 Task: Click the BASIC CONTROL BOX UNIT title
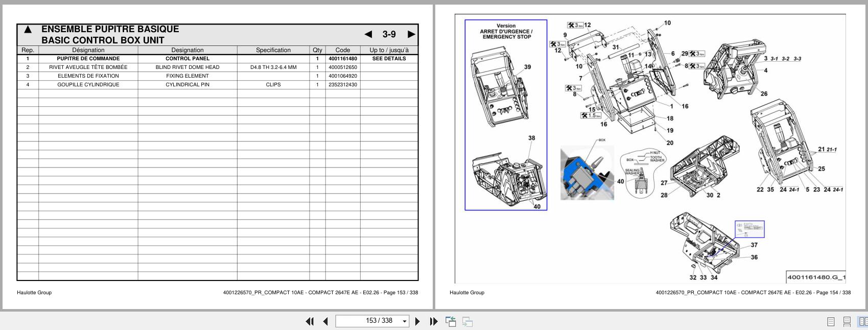[103, 40]
